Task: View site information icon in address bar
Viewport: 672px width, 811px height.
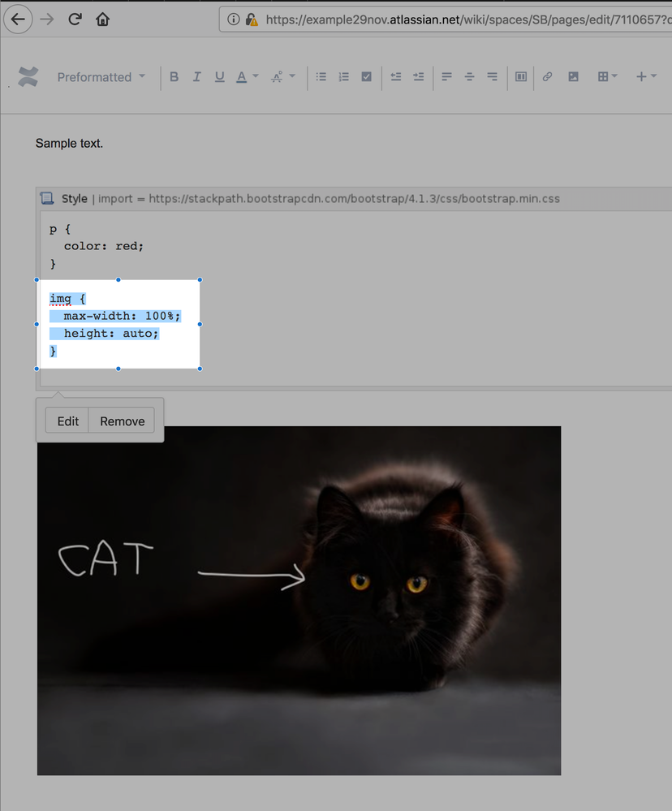Action: [x=233, y=19]
